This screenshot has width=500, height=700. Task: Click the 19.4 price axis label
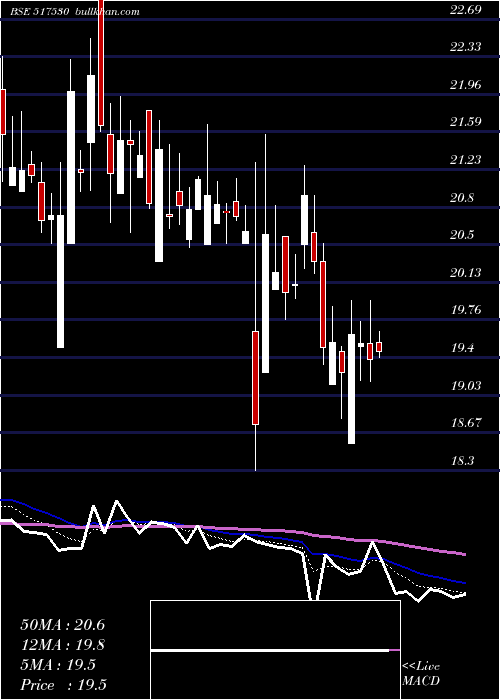tap(462, 348)
